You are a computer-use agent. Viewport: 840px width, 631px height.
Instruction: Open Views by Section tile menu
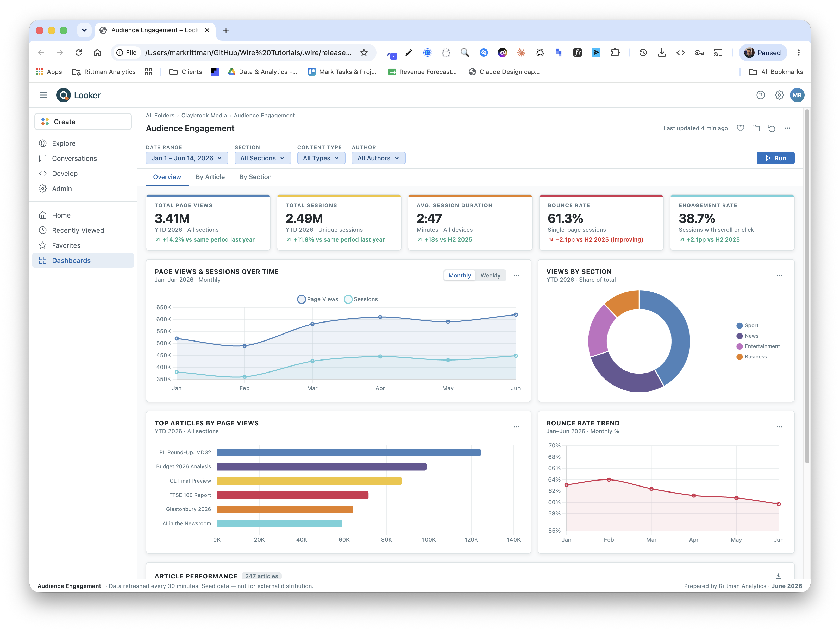tap(779, 275)
